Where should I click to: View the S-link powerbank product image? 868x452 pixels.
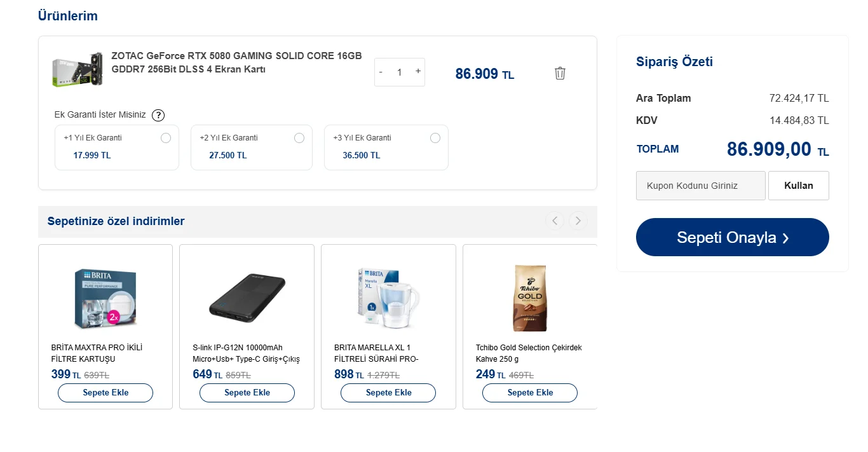(247, 296)
